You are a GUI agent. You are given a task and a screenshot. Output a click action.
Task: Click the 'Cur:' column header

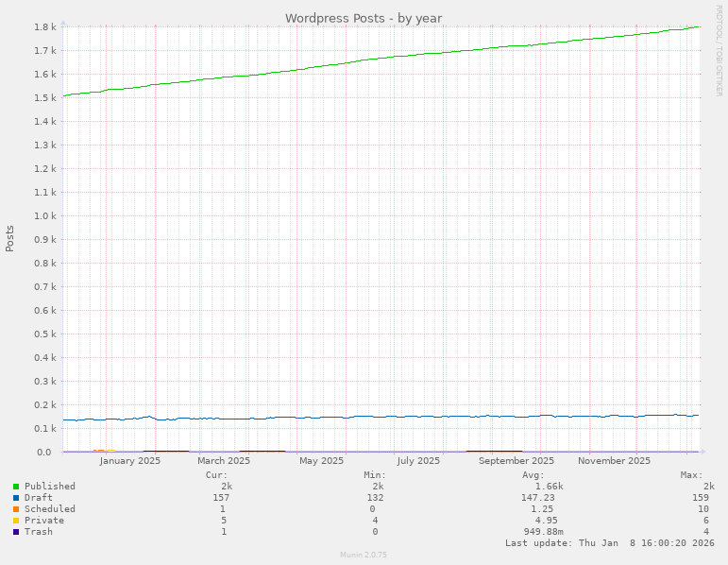click(216, 475)
